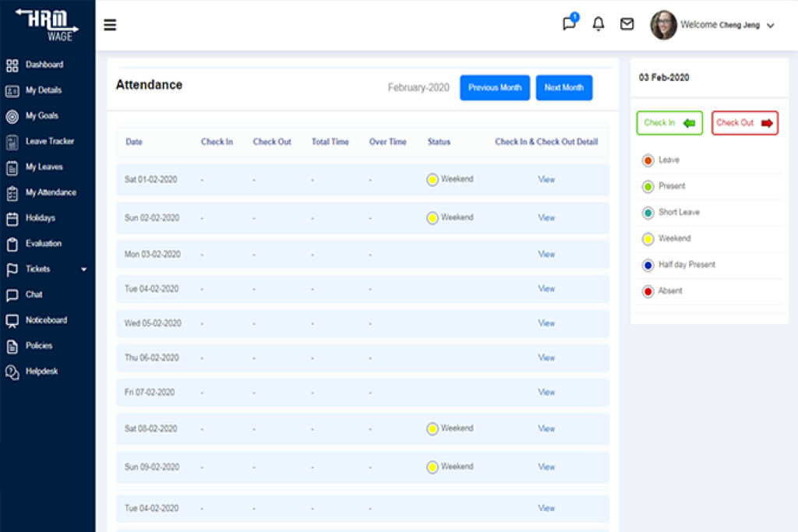This screenshot has height=532, width=798.
Task: Click the Mon 03-02-2020 date cell
Action: click(x=152, y=254)
